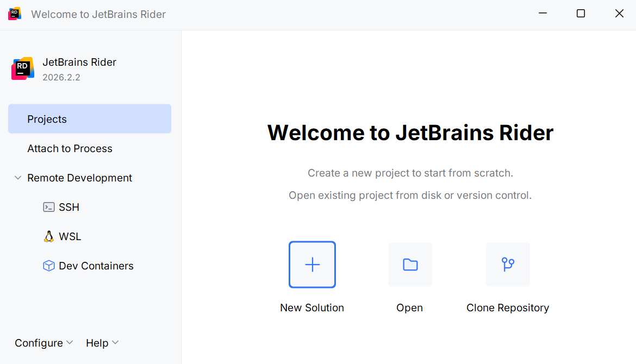The height and width of the screenshot is (364, 636).
Task: Minimize the Rider welcome window
Action: pos(543,14)
